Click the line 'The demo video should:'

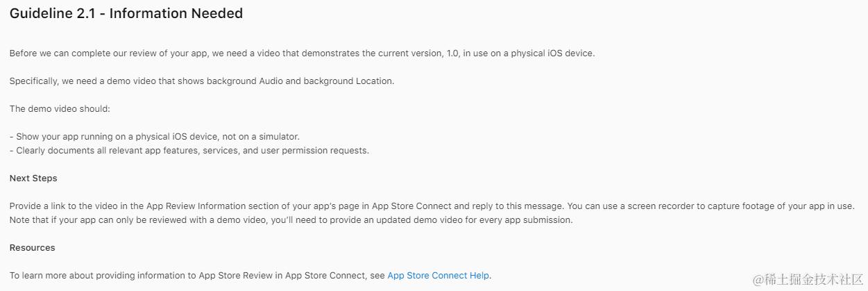[60, 109]
